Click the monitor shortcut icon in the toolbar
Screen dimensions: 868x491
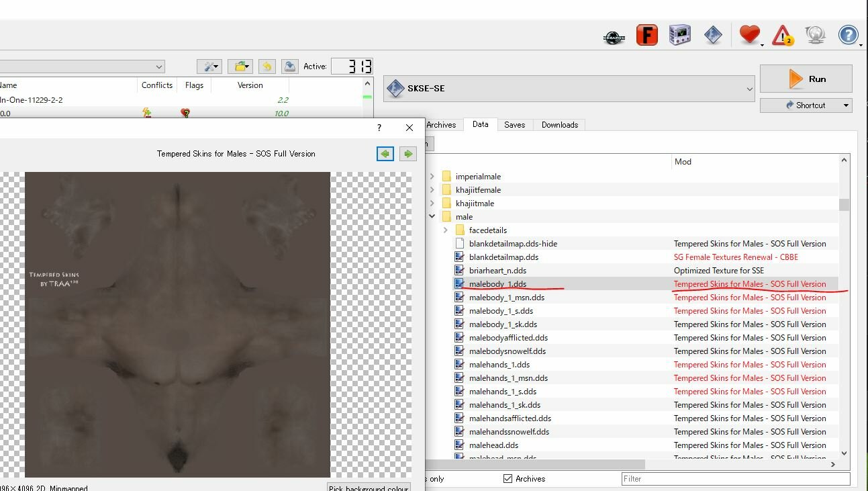(x=680, y=35)
